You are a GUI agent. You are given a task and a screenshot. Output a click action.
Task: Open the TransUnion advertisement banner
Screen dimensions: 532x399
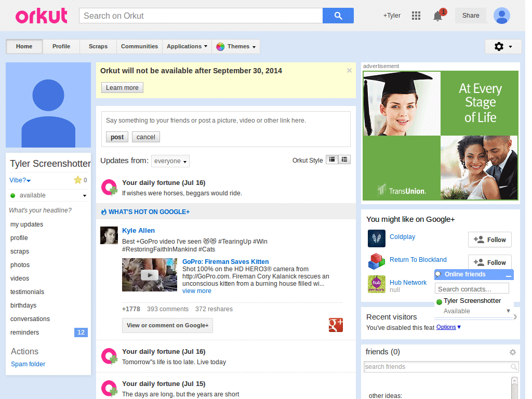tap(441, 136)
